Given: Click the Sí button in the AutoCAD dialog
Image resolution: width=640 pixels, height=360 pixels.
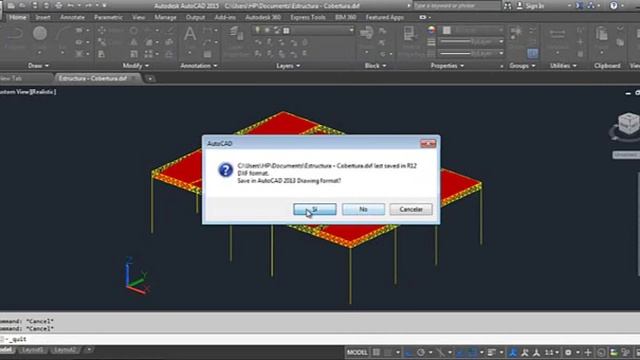Looking at the screenshot, I should click(315, 209).
